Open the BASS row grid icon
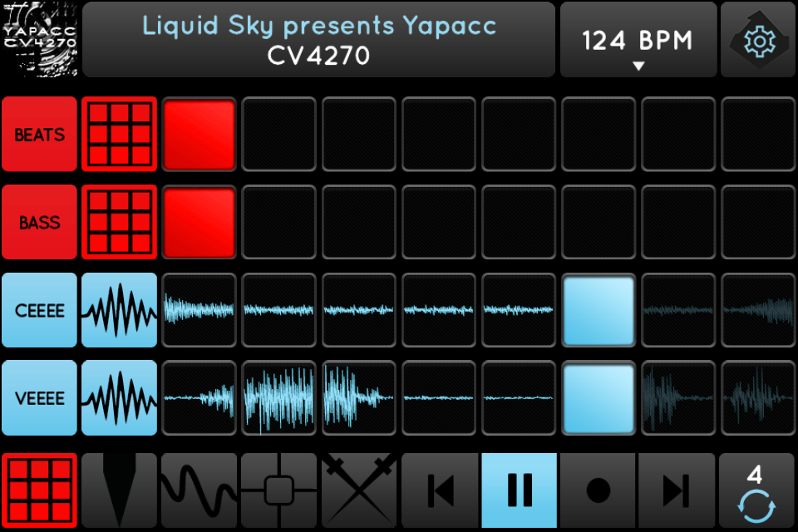This screenshot has height=532, width=798. pyautogui.click(x=119, y=222)
